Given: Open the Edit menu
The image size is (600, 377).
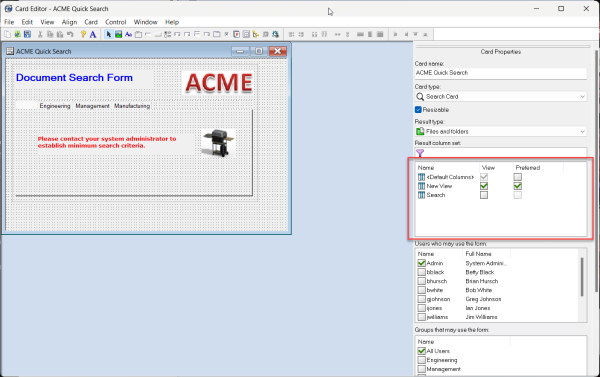Looking at the screenshot, I should click(x=27, y=22).
